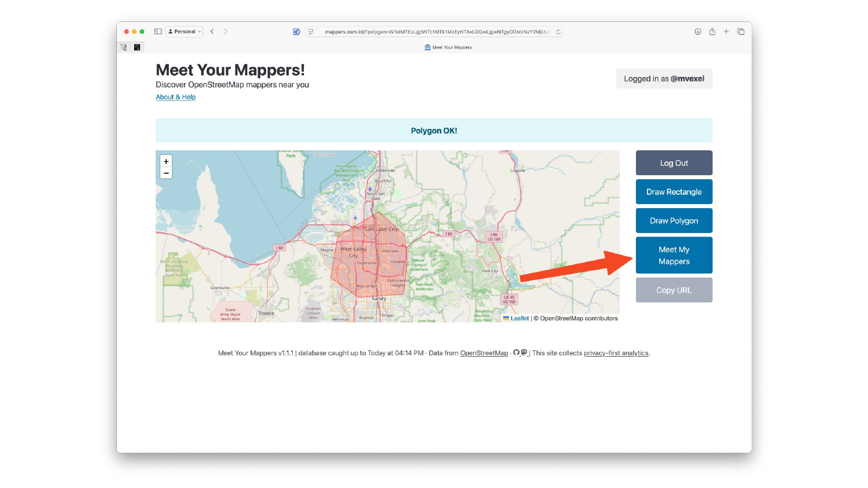Open the Share icon in Safari toolbar
The width and height of the screenshot is (868, 488).
(712, 32)
